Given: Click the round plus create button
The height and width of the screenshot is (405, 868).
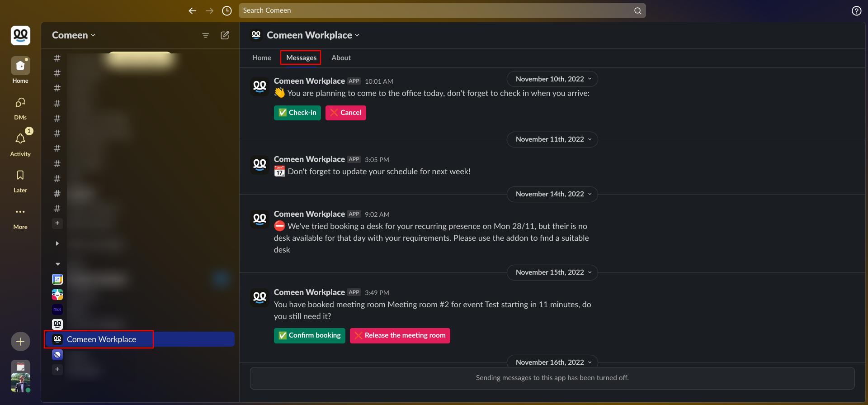Looking at the screenshot, I should click(x=20, y=342).
